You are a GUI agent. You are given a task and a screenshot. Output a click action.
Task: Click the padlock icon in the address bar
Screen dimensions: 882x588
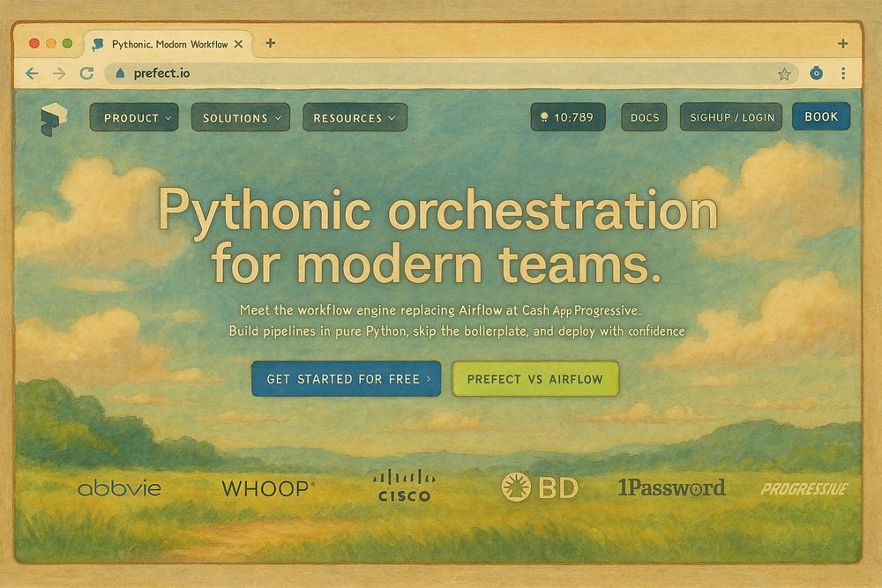(x=119, y=73)
